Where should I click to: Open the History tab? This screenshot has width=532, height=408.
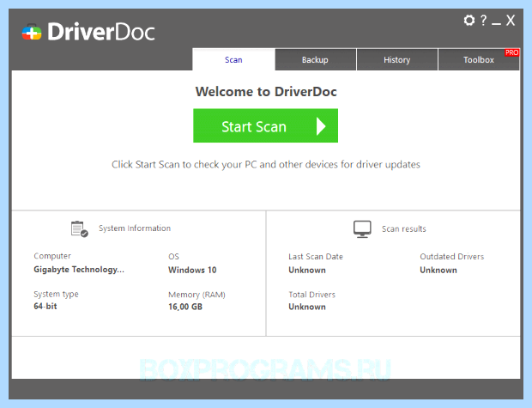(x=397, y=60)
